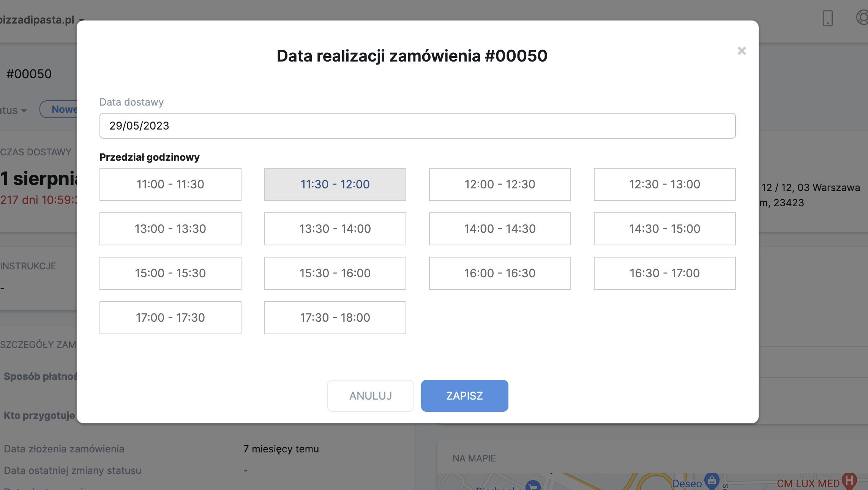The width and height of the screenshot is (868, 490).
Task: Close the order date dialog with X
Action: click(x=742, y=51)
